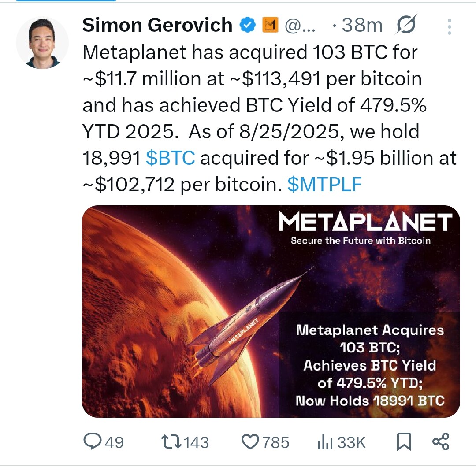
Task: Open the Metaplanet affiliate badge icon
Action: tap(270, 25)
